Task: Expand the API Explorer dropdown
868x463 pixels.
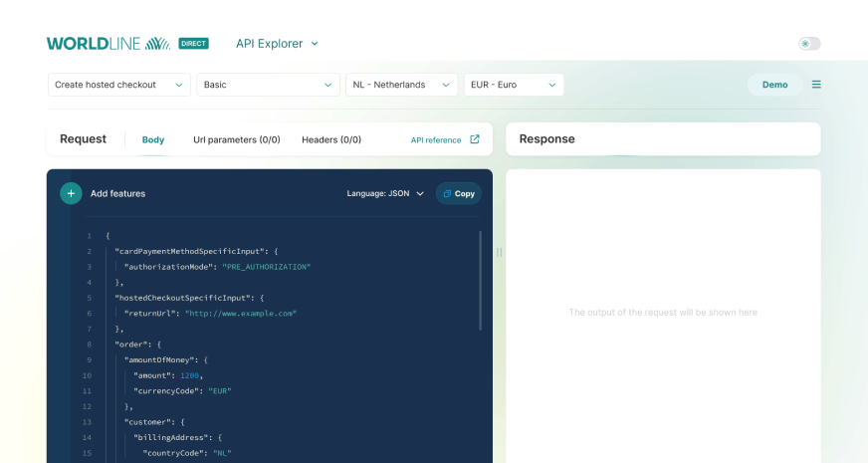Action: 277,44
